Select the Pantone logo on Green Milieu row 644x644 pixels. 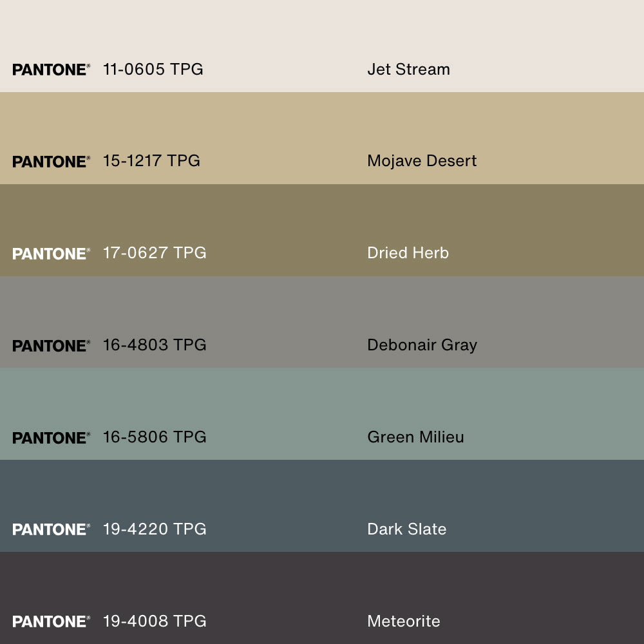tap(51, 438)
